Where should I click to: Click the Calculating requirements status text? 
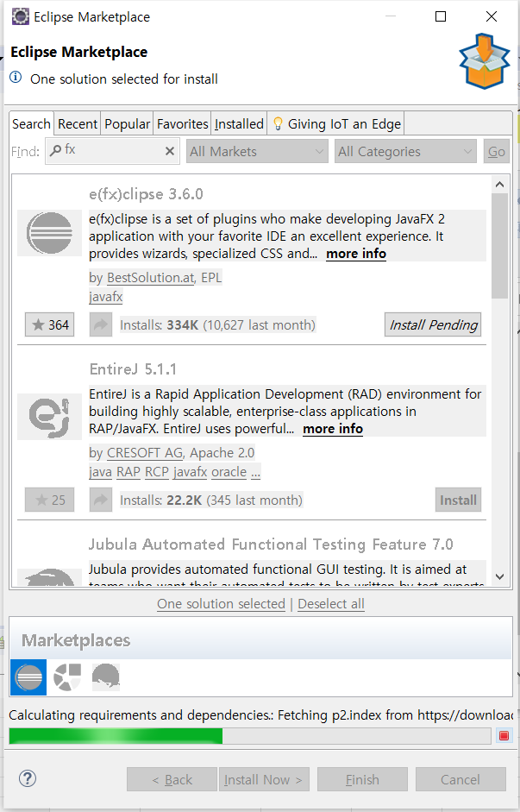pyautogui.click(x=260, y=715)
